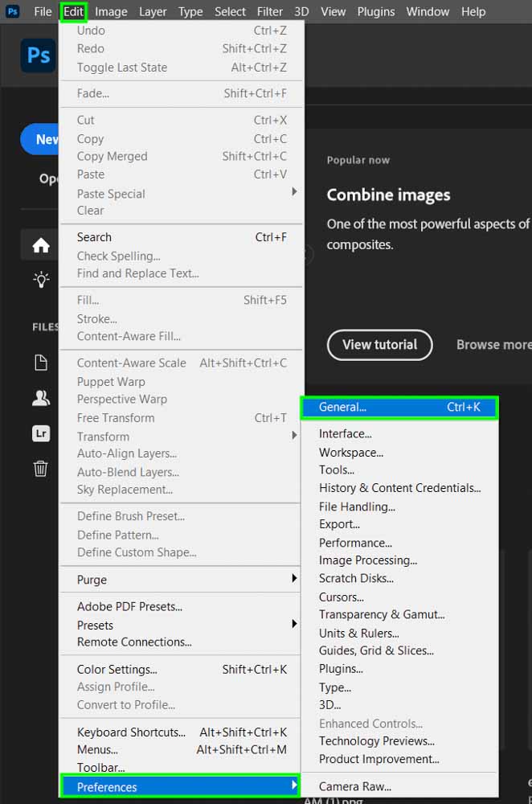Choose Product Improvement preferences
This screenshot has width=532, height=804.
[x=399, y=759]
